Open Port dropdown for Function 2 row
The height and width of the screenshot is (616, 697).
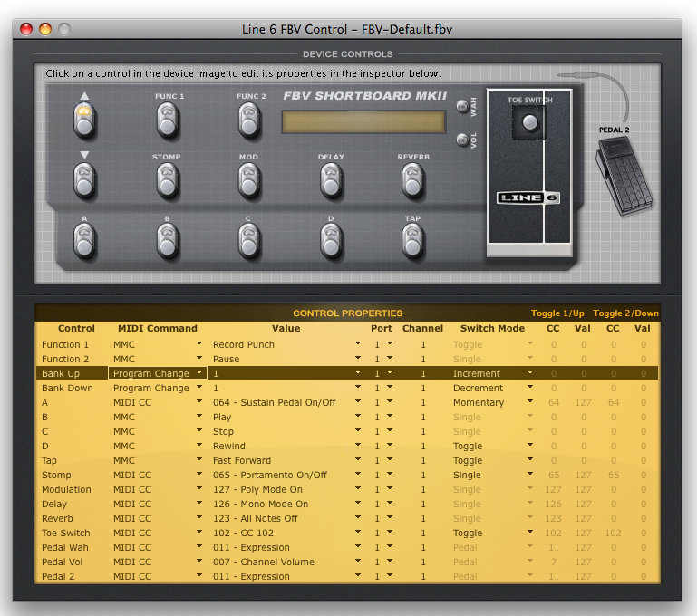click(x=390, y=358)
